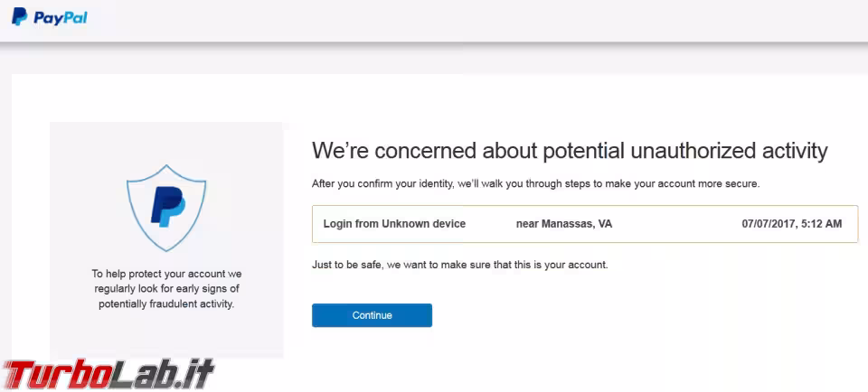The width and height of the screenshot is (868, 392).
Task: Click the 'near Manassas, VA' location text
Action: pos(564,224)
